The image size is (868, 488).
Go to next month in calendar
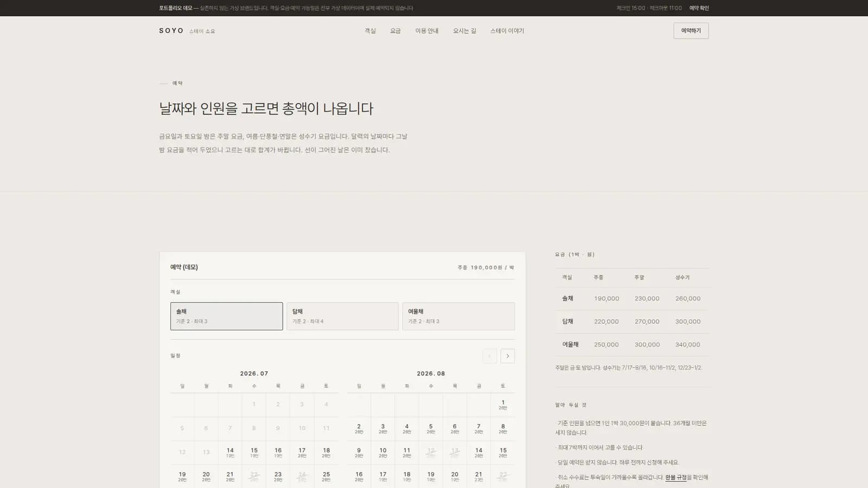click(x=507, y=356)
